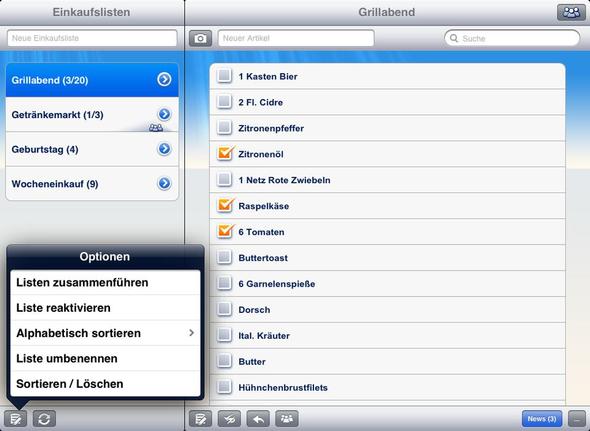Uncheck the Zitronenöl checkbox
This screenshot has height=431, width=590.
(225, 154)
